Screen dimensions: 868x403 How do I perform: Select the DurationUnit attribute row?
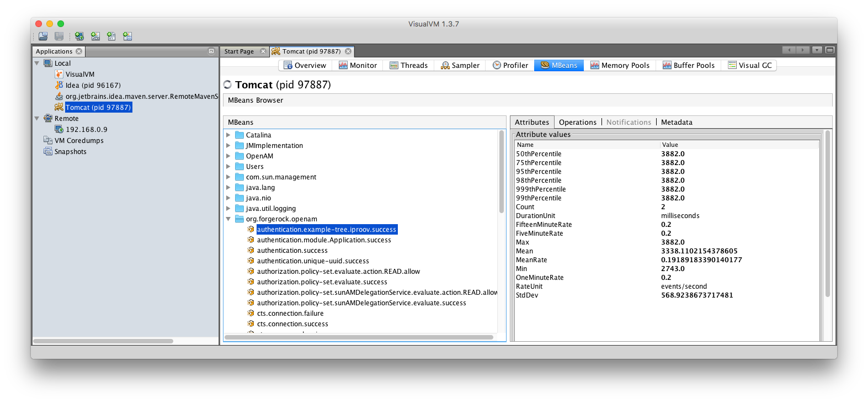pyautogui.click(x=667, y=215)
